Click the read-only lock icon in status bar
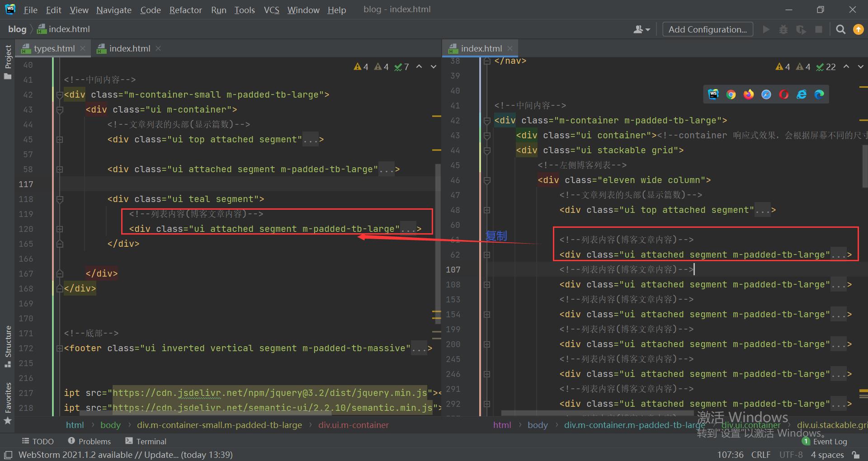The width and height of the screenshot is (868, 461). coord(855,455)
